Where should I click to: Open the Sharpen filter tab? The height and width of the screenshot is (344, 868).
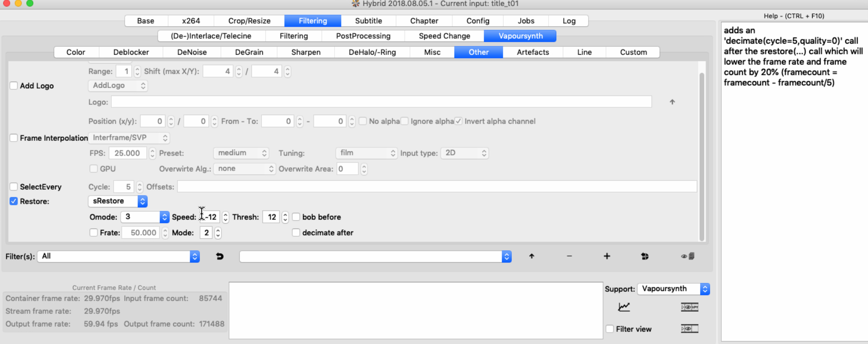306,52
